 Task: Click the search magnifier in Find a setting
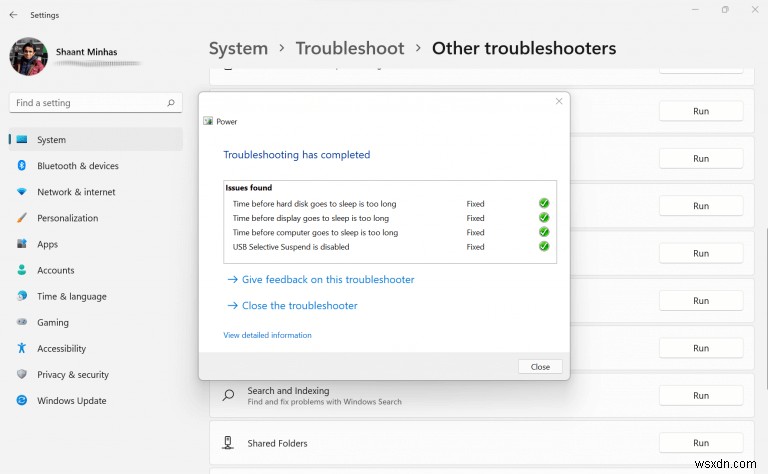(172, 103)
